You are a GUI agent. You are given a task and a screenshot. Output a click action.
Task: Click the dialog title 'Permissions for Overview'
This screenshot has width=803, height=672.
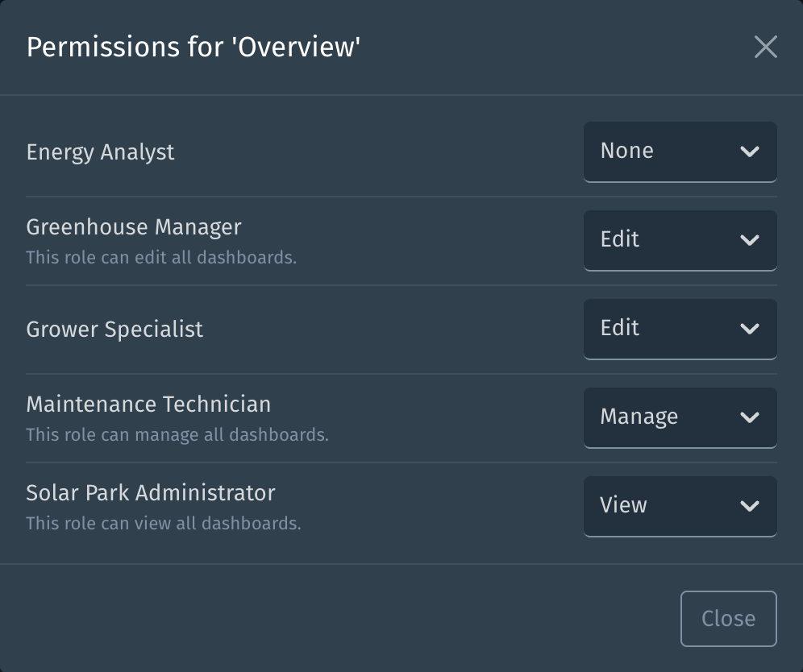pos(195,48)
